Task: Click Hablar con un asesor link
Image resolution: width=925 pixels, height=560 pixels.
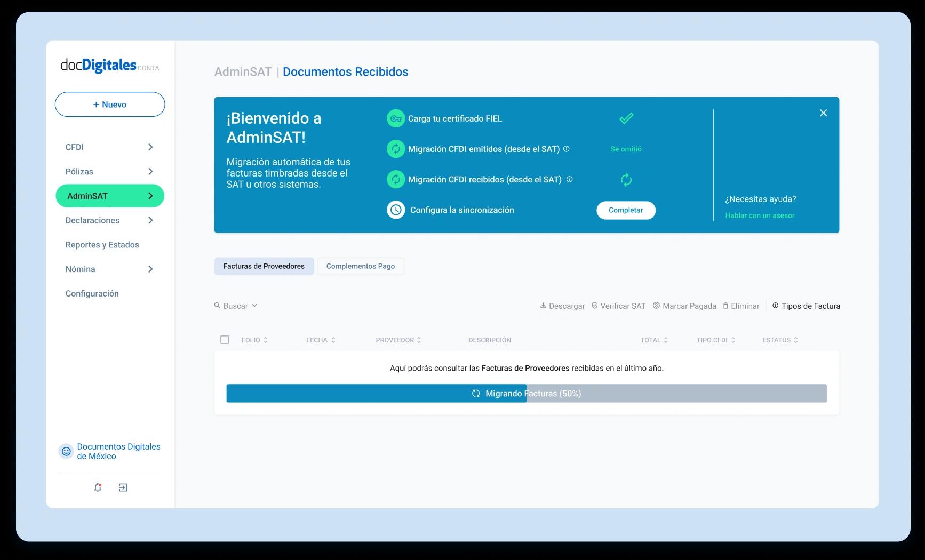Action: coord(760,215)
